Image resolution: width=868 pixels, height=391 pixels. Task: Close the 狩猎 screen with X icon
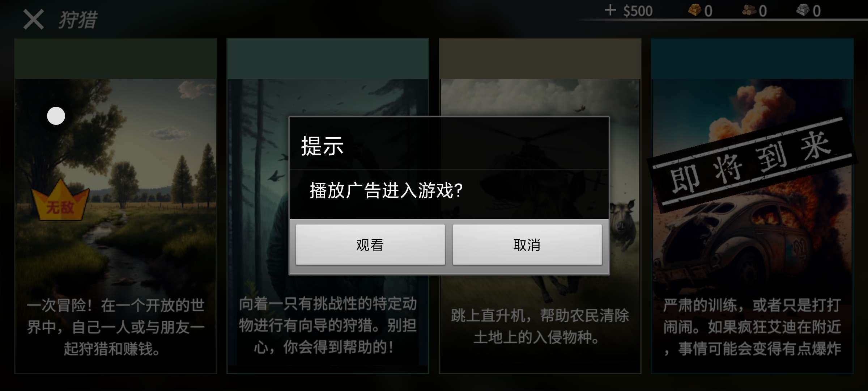33,19
